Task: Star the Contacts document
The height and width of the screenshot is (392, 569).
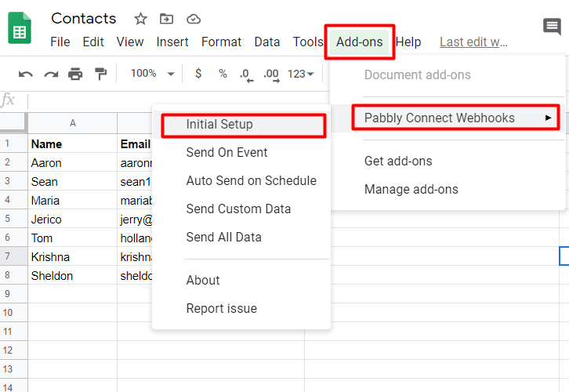Action: click(140, 19)
